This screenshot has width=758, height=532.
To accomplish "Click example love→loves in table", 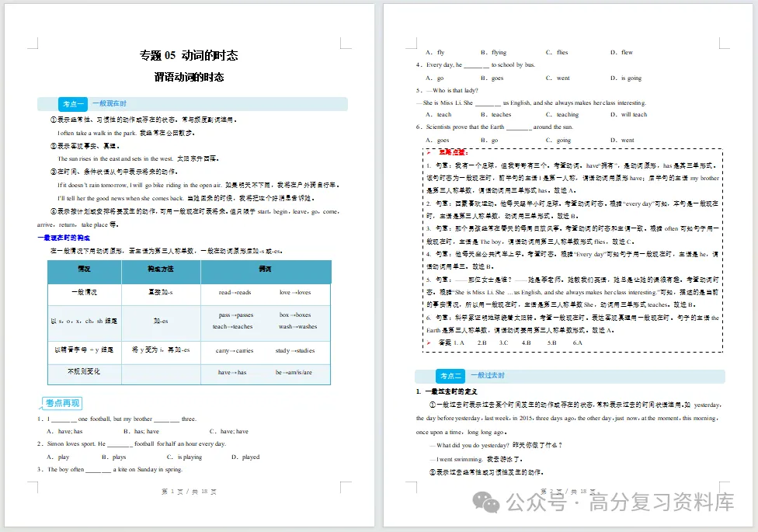I will (295, 292).
